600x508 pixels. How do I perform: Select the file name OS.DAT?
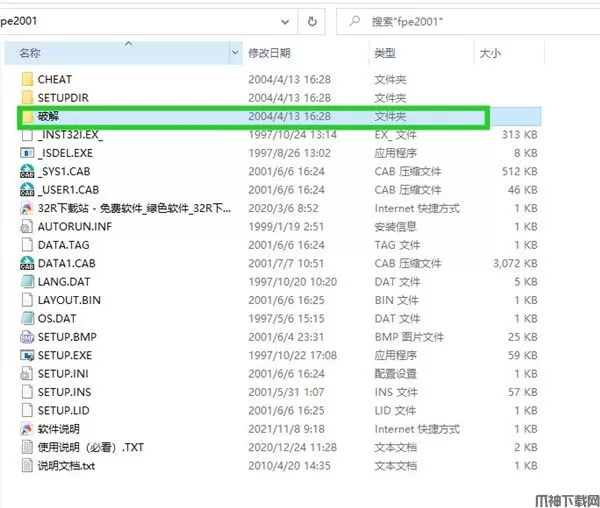click(x=57, y=318)
